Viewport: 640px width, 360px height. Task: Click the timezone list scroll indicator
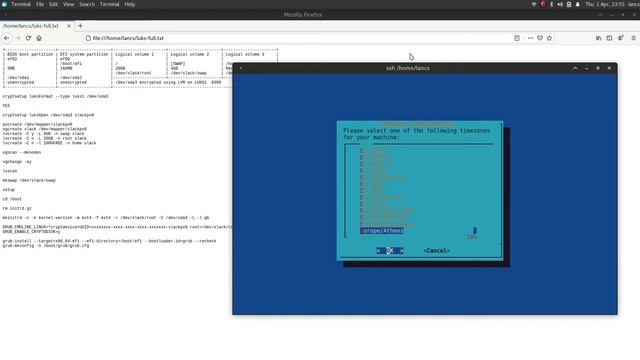tap(475, 231)
